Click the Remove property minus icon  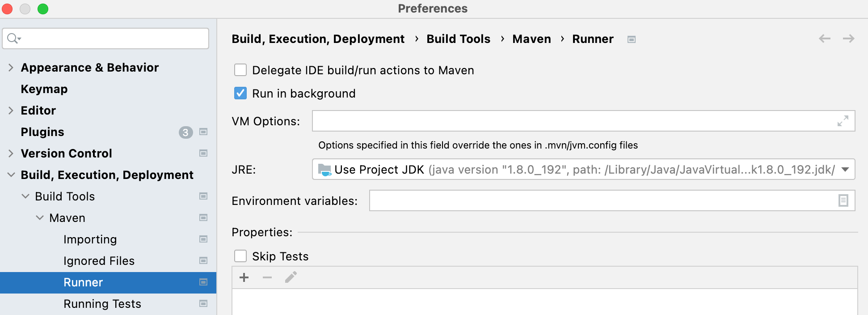point(267,277)
